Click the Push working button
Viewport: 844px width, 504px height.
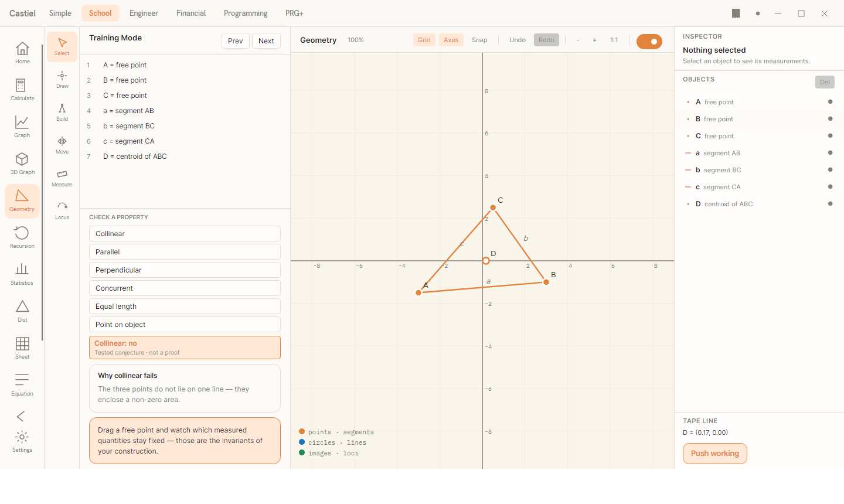click(715, 454)
